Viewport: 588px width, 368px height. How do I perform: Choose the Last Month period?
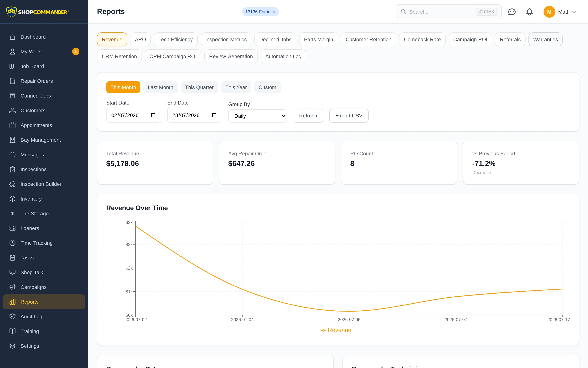160,87
